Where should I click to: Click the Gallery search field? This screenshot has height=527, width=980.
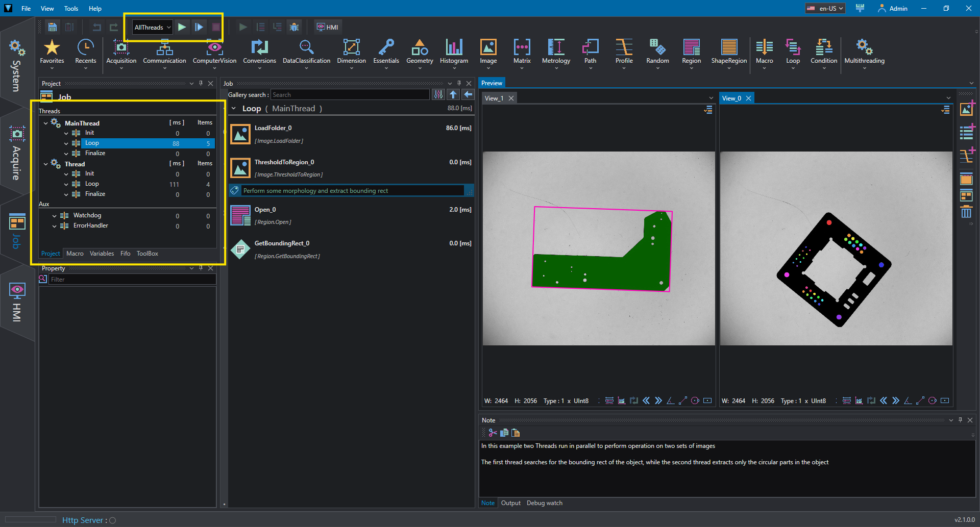[x=350, y=95]
